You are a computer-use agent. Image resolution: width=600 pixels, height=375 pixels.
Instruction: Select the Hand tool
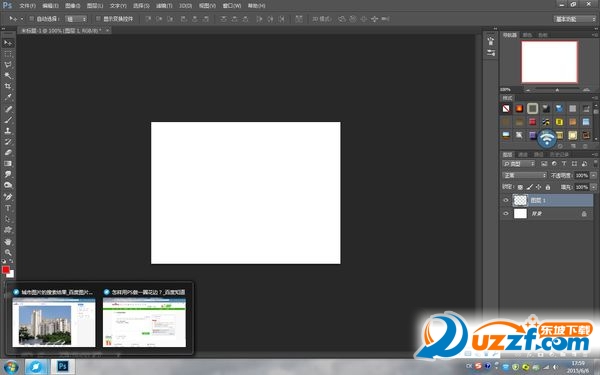tap(8, 241)
